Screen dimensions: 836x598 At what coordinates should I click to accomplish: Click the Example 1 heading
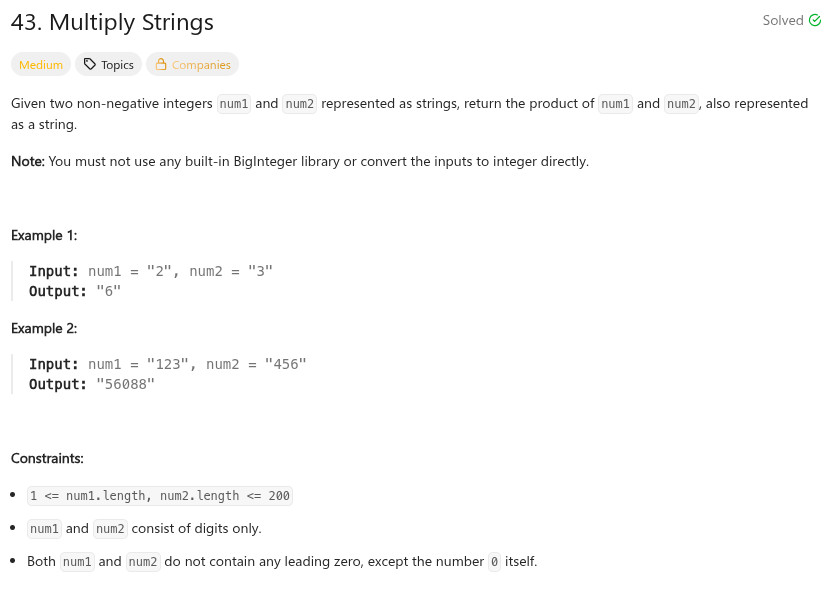pyautogui.click(x=44, y=236)
